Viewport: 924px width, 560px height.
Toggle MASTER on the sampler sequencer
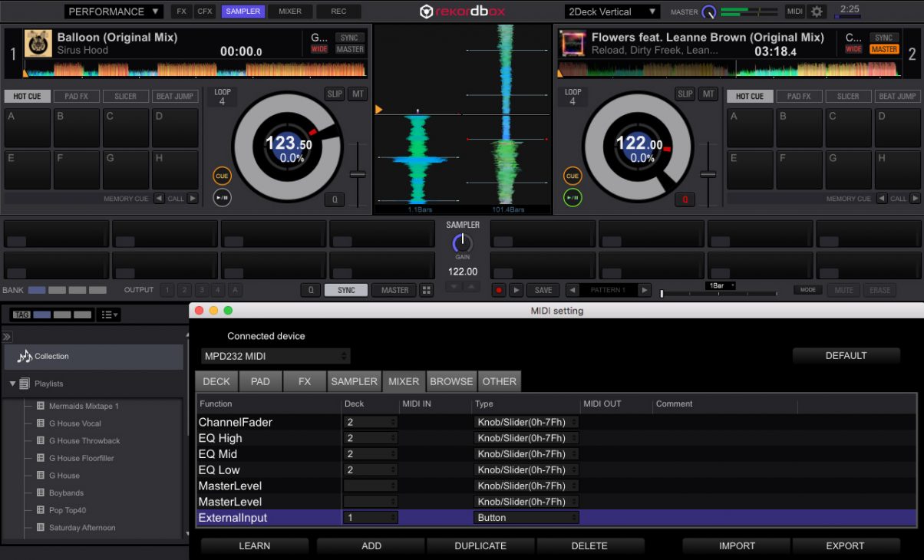[x=394, y=290]
